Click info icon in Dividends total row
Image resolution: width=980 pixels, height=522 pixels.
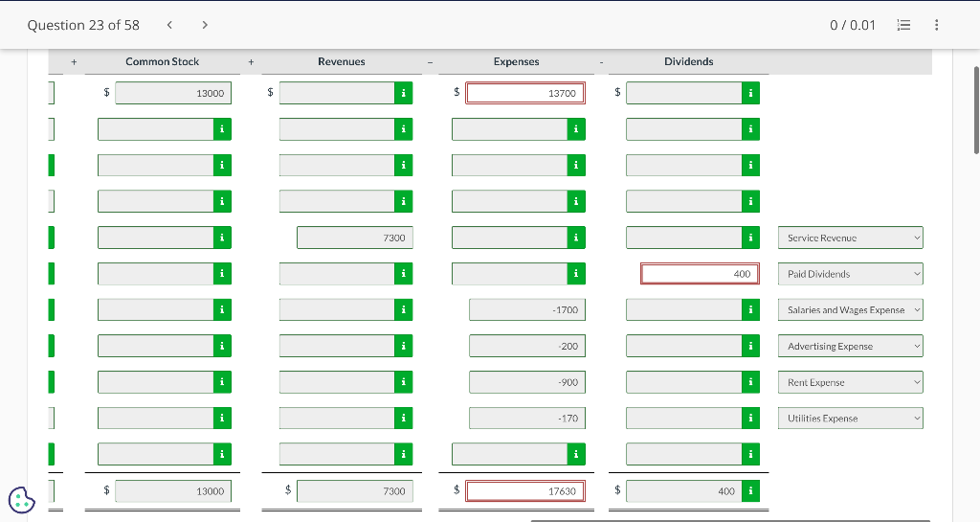click(x=750, y=491)
